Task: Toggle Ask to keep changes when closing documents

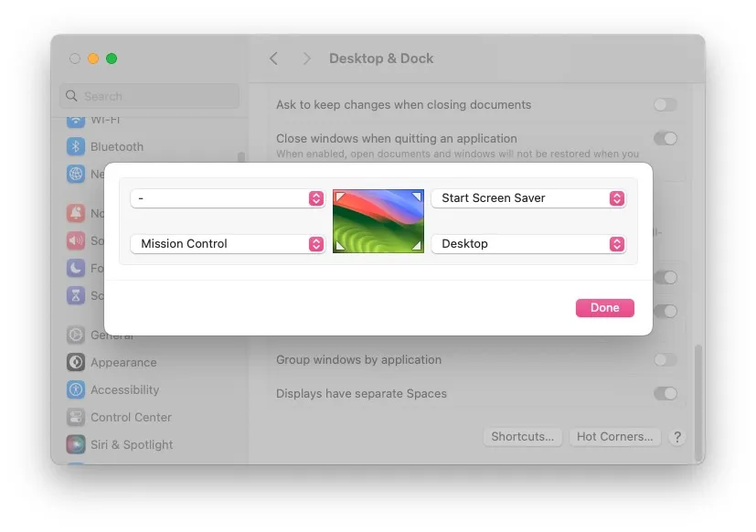Action: coord(665,105)
